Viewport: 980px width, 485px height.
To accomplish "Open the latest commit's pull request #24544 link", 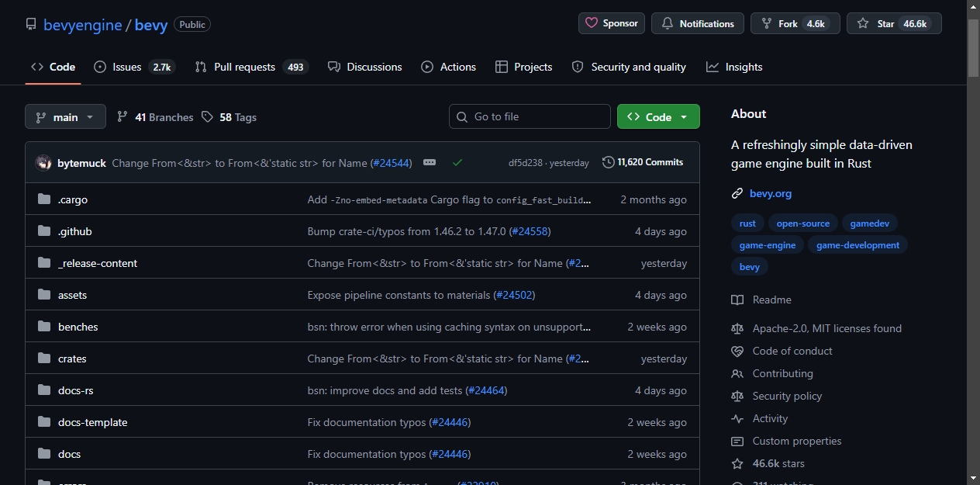I will tap(392, 163).
